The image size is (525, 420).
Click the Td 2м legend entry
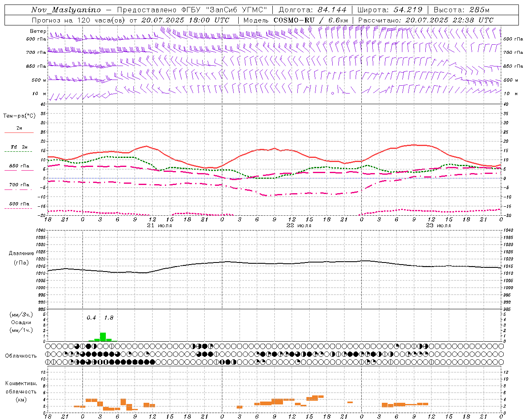tap(19, 147)
